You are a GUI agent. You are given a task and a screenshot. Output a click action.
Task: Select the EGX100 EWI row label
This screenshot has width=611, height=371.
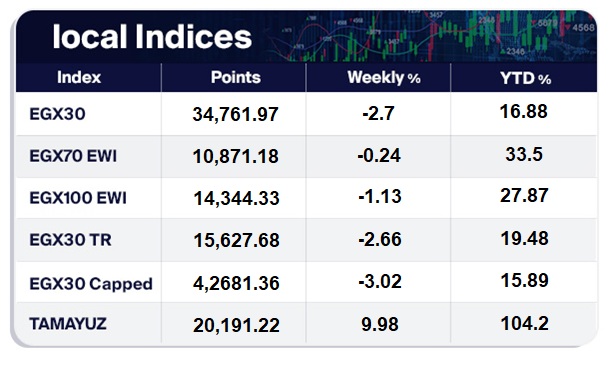click(78, 198)
